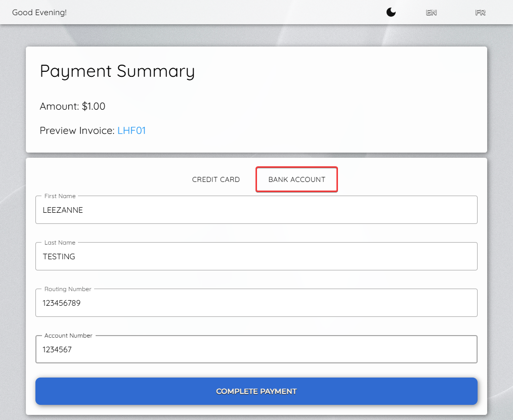
Task: Click the field containing 123456789
Action: tap(256, 303)
